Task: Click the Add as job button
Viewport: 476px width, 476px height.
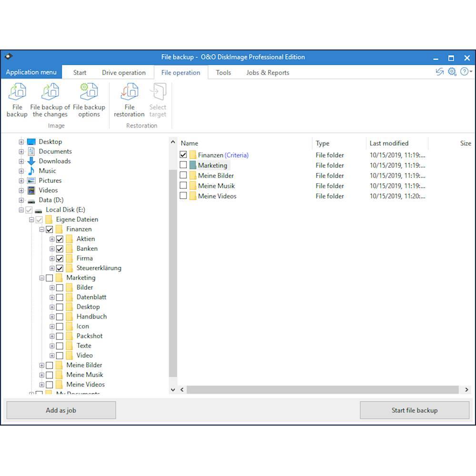Action: (x=61, y=410)
